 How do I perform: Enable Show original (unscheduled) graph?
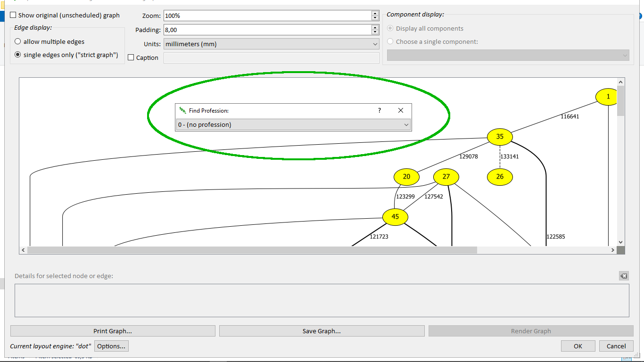(13, 15)
